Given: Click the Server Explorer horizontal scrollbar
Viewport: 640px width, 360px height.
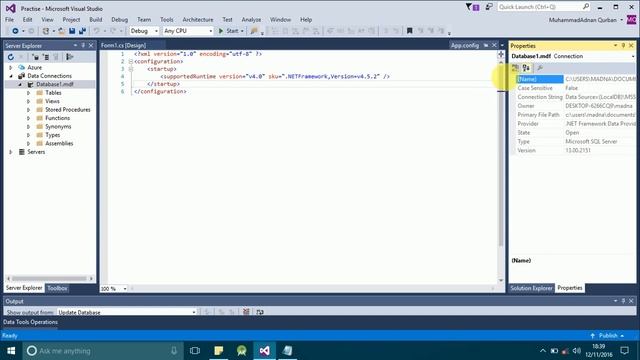Looking at the screenshot, I should click(x=50, y=279).
